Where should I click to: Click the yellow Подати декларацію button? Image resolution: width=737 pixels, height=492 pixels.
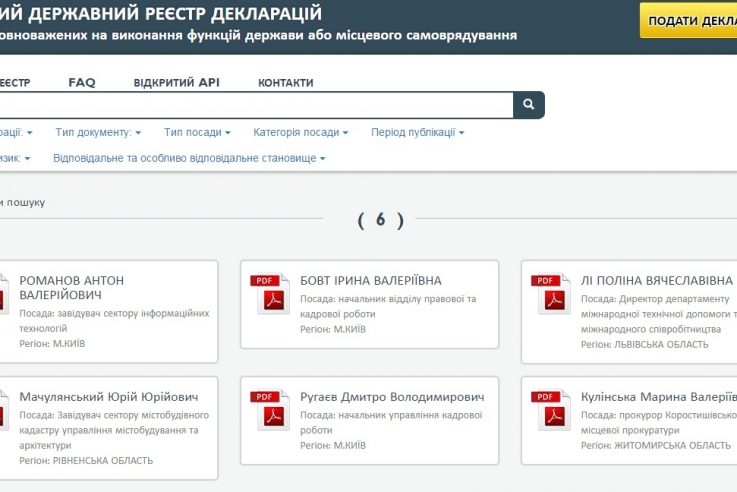pos(688,21)
